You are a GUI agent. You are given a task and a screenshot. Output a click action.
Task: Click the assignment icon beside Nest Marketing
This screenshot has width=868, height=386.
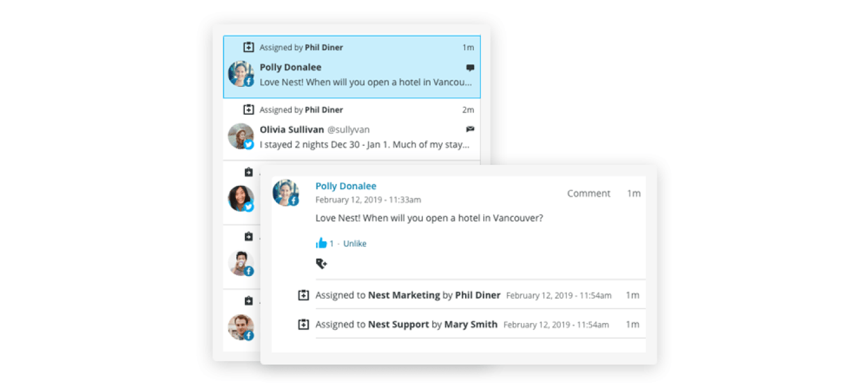(x=304, y=295)
